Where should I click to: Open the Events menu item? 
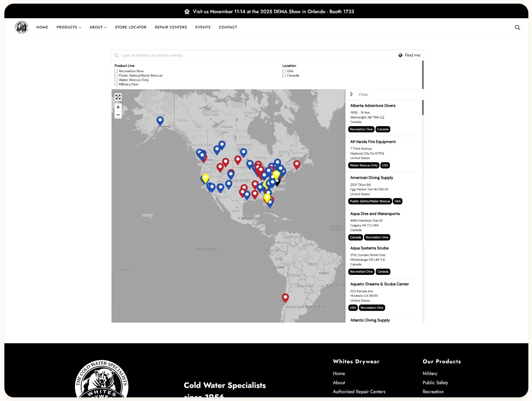[x=203, y=27]
